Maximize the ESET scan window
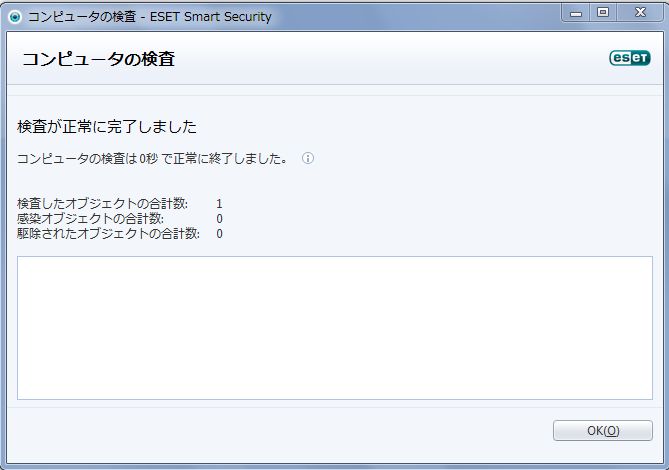The width and height of the screenshot is (669, 470). click(603, 13)
